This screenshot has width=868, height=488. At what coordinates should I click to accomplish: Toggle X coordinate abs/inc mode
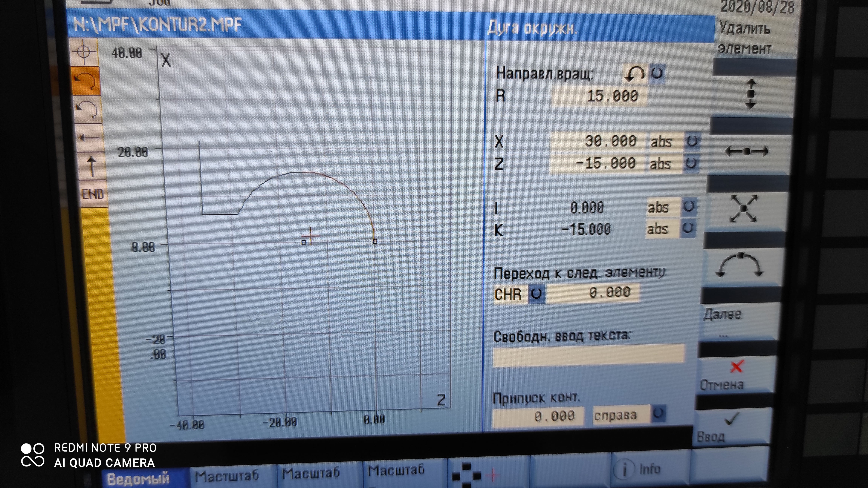[x=692, y=141]
